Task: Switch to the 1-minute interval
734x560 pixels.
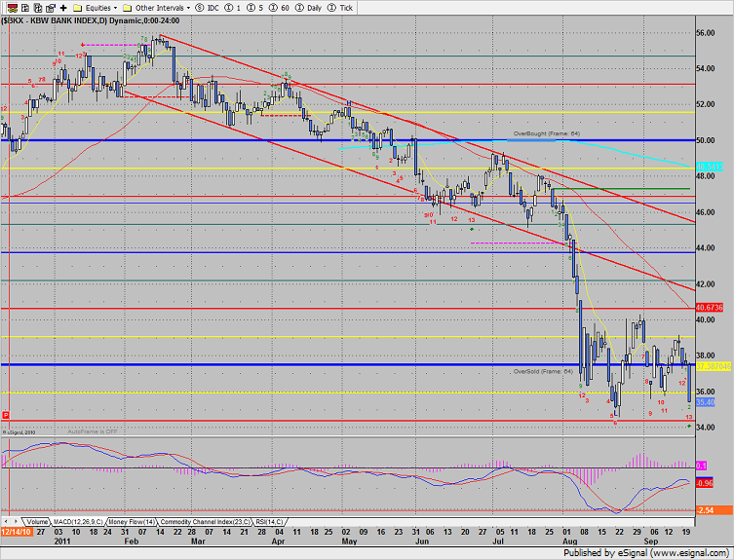Action: [233, 8]
